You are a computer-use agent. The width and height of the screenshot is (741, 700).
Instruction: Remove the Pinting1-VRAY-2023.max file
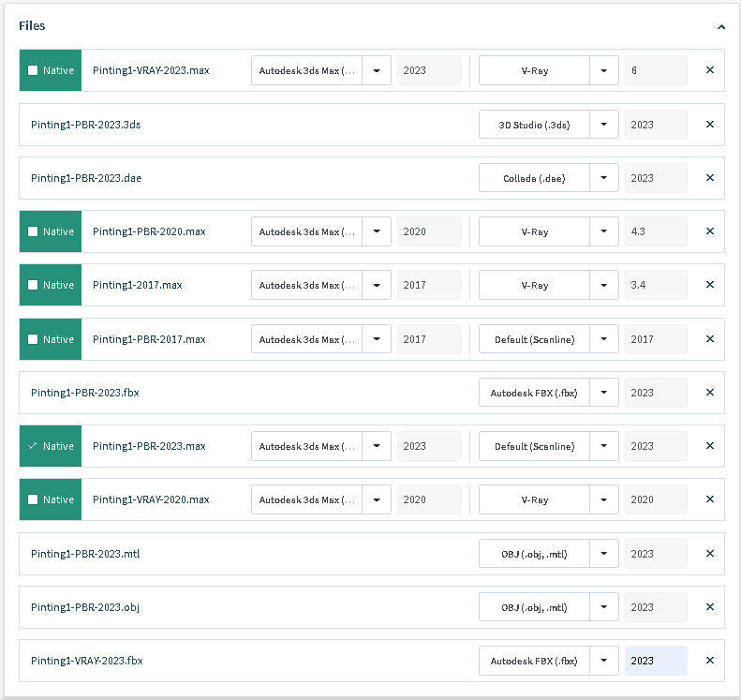[709, 70]
